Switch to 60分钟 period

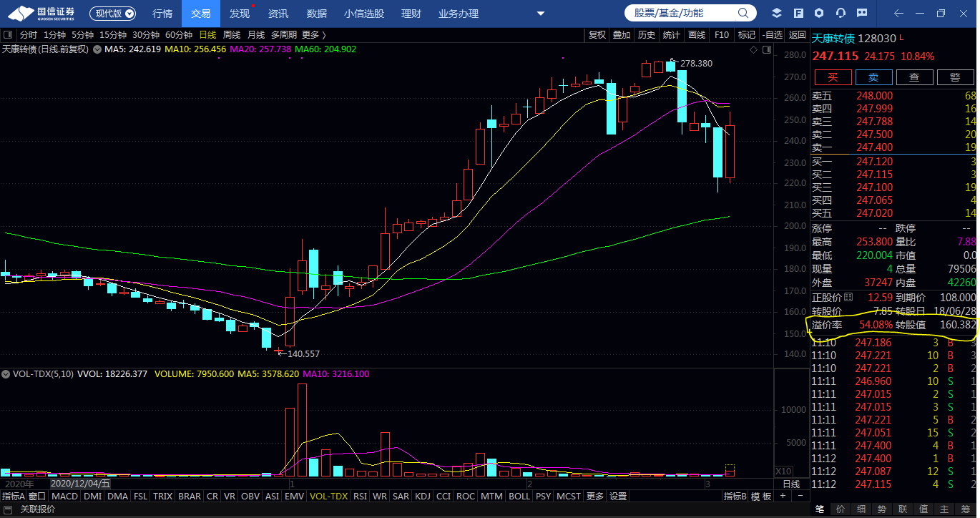coord(179,35)
